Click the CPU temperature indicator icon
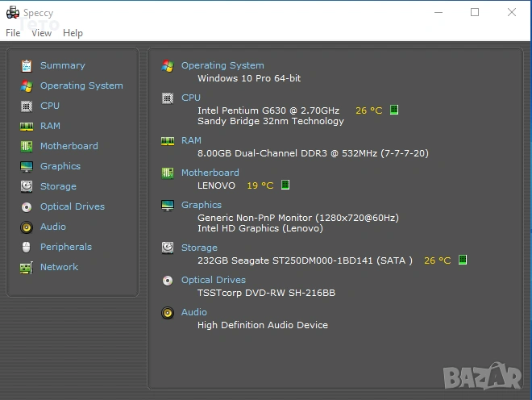 coord(394,110)
